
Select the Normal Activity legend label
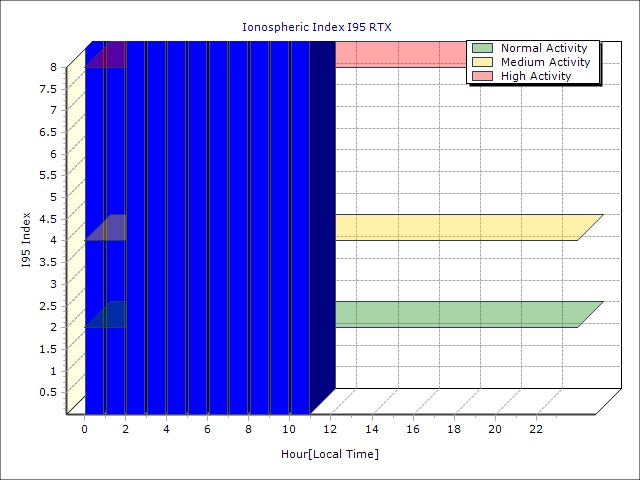pos(544,48)
